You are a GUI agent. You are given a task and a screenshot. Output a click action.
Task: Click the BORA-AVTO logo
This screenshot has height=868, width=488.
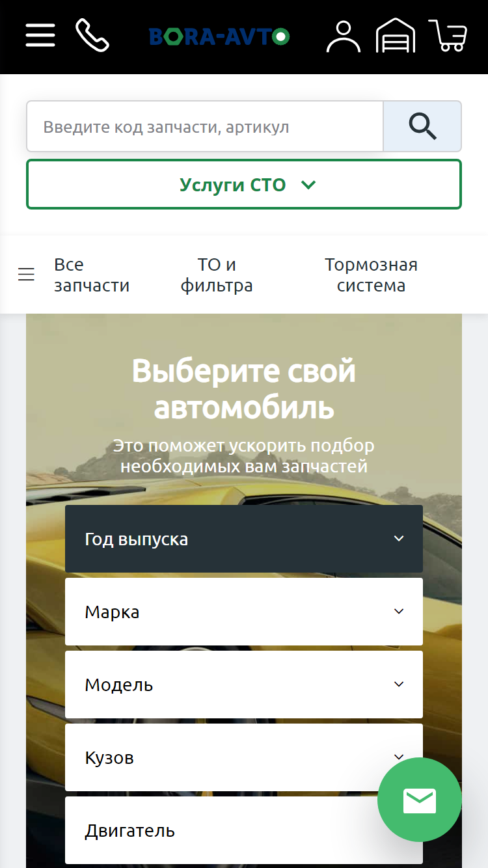(x=219, y=36)
